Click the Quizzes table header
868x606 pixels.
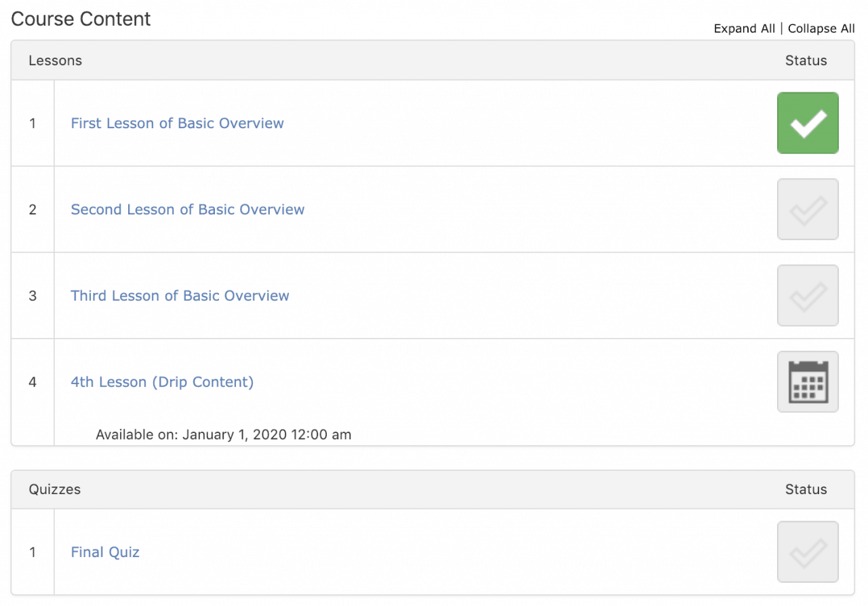54,489
